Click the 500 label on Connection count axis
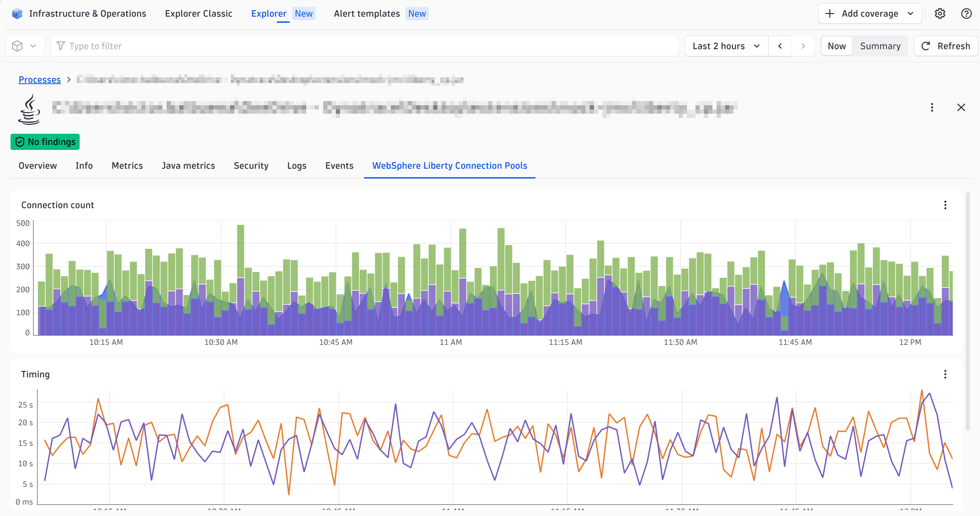Screen dimensions: 980x516 (23, 223)
